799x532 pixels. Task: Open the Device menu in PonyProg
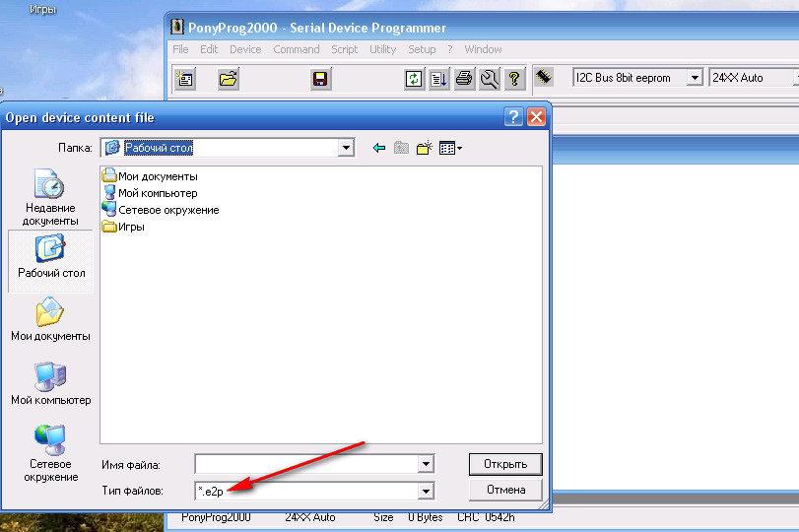tap(245, 49)
